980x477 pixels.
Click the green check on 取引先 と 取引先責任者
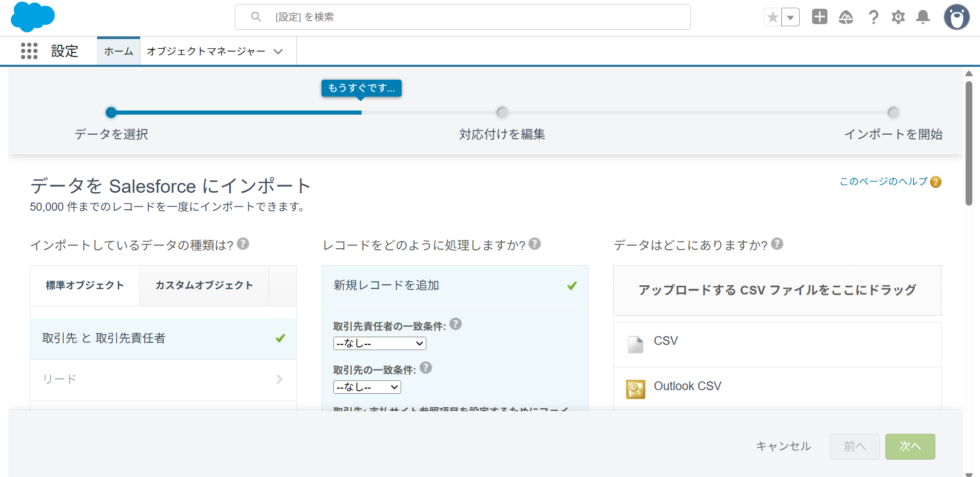click(x=280, y=338)
